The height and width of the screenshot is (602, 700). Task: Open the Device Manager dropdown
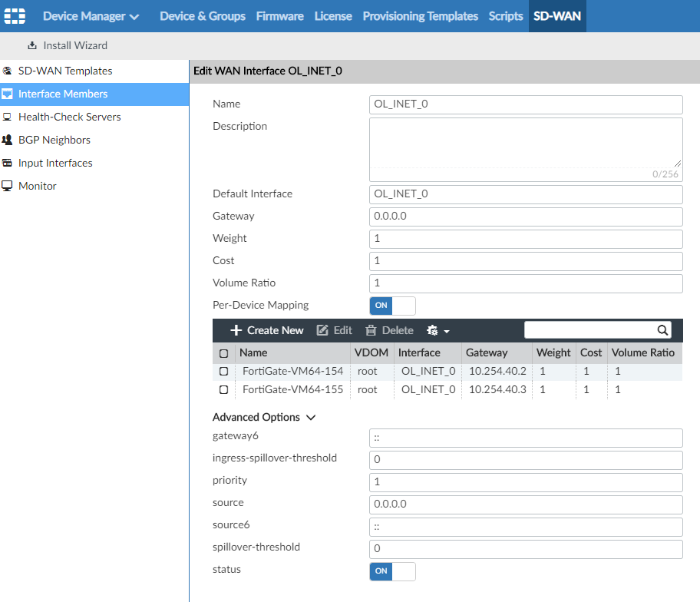pyautogui.click(x=91, y=15)
